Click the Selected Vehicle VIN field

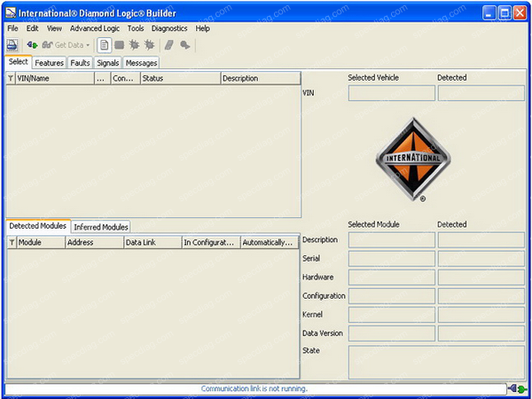pos(391,93)
